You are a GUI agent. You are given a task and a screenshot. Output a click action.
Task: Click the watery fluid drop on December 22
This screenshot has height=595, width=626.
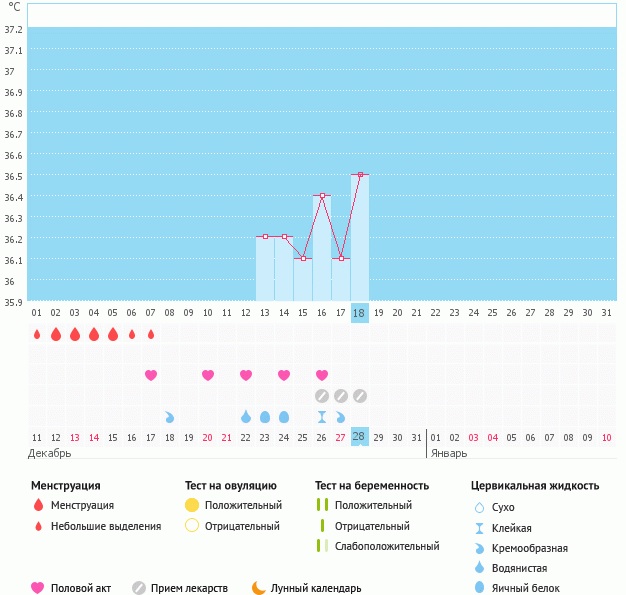[x=246, y=416]
